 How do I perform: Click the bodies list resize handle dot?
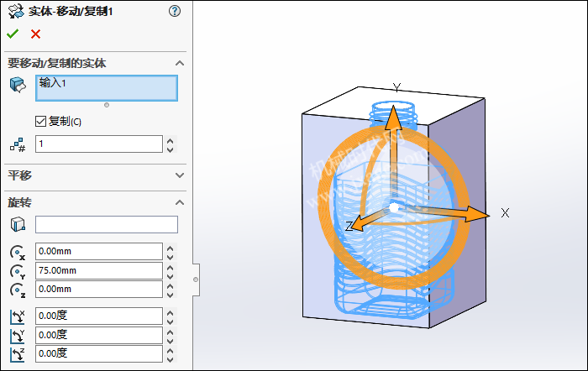point(107,105)
